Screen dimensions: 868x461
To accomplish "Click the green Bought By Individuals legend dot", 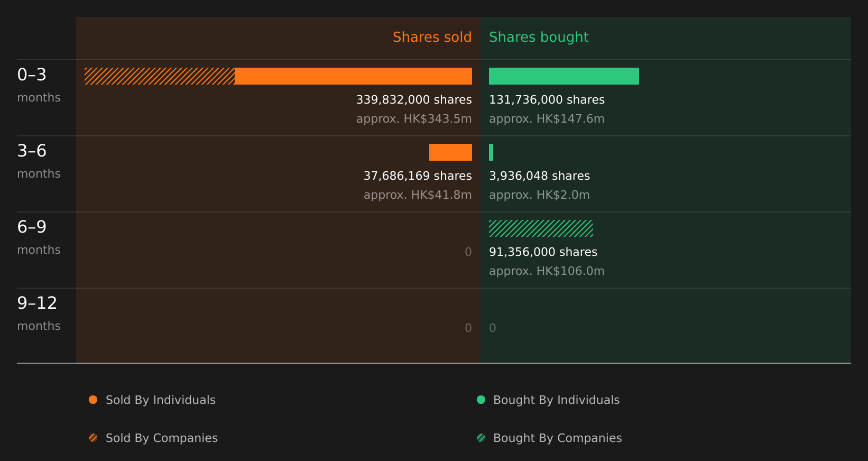I will (481, 400).
